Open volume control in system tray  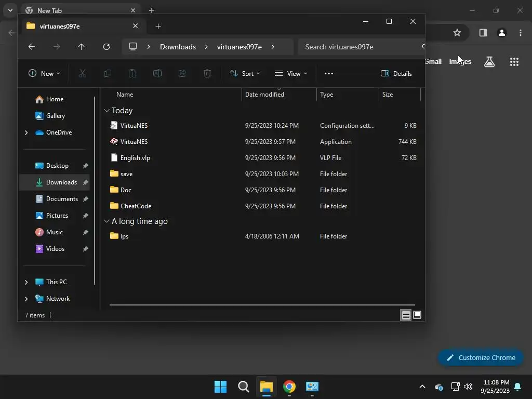(x=468, y=387)
